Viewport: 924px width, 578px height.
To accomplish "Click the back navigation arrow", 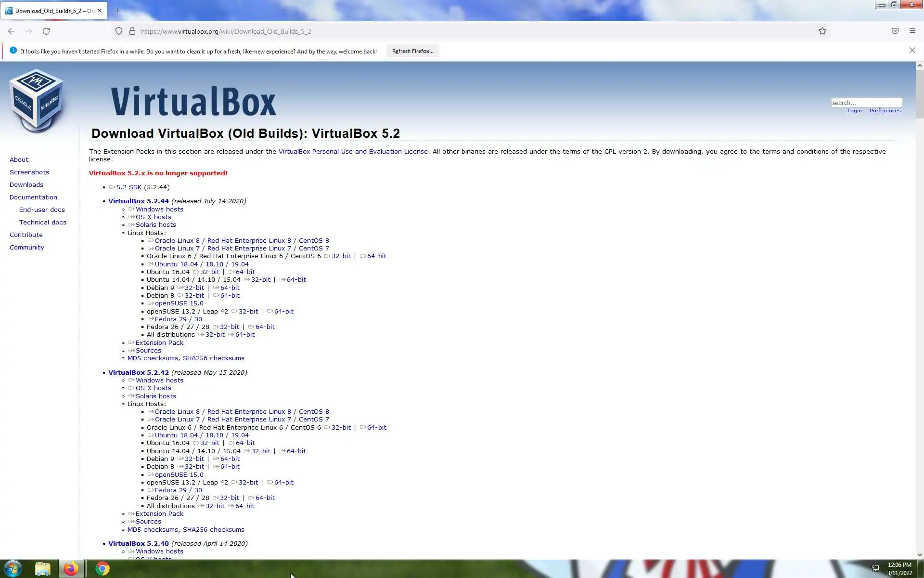I will pos(12,31).
